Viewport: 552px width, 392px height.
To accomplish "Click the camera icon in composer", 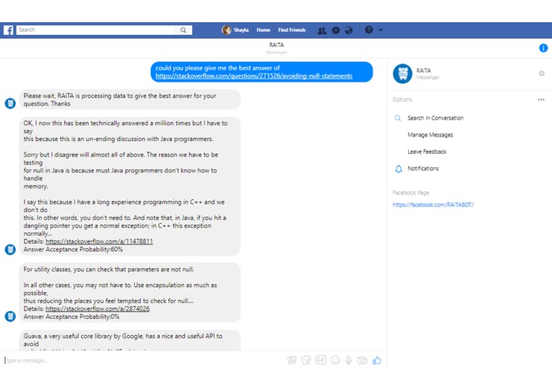I will click(362, 360).
